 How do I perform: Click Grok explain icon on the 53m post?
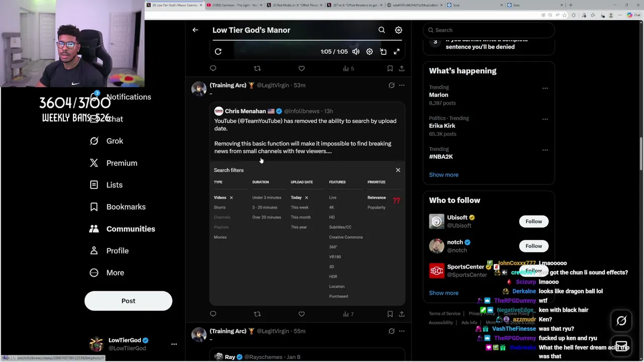(x=391, y=85)
